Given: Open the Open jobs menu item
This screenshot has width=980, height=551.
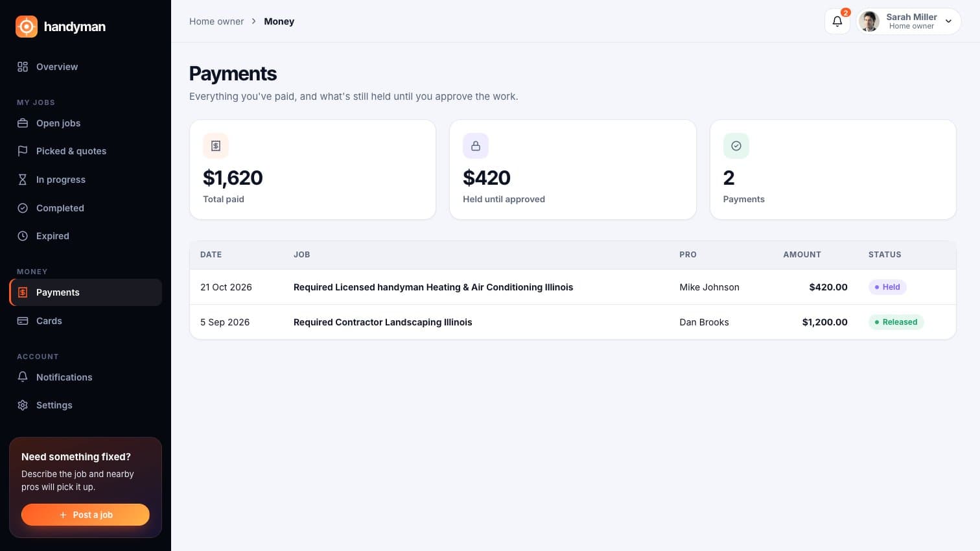Looking at the screenshot, I should (x=86, y=123).
